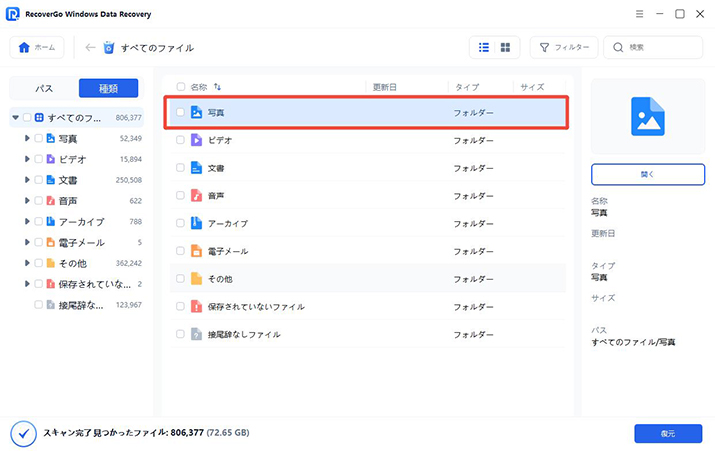The height and width of the screenshot is (451, 715).
Task: Click the 文書 icon in sidebar tree
Action: click(51, 180)
